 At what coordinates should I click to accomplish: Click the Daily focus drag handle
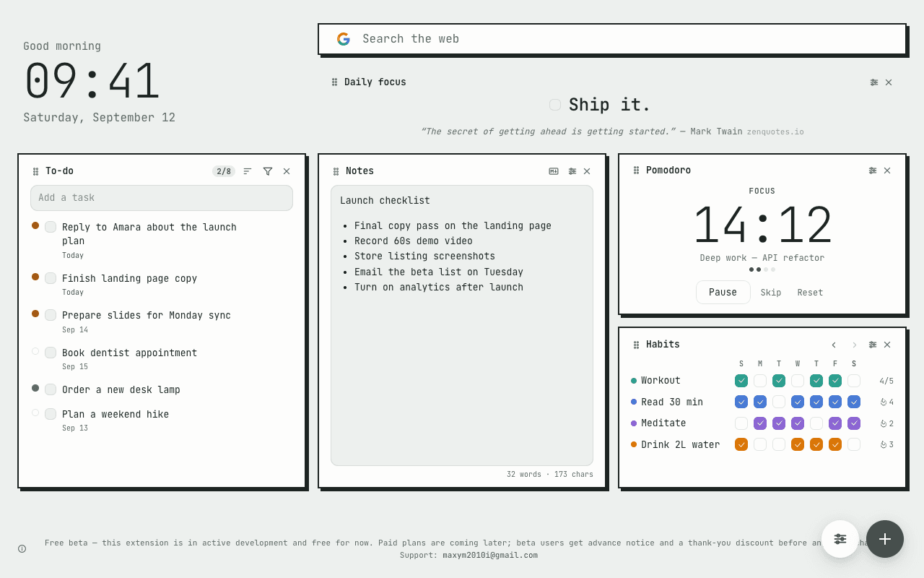click(x=334, y=82)
